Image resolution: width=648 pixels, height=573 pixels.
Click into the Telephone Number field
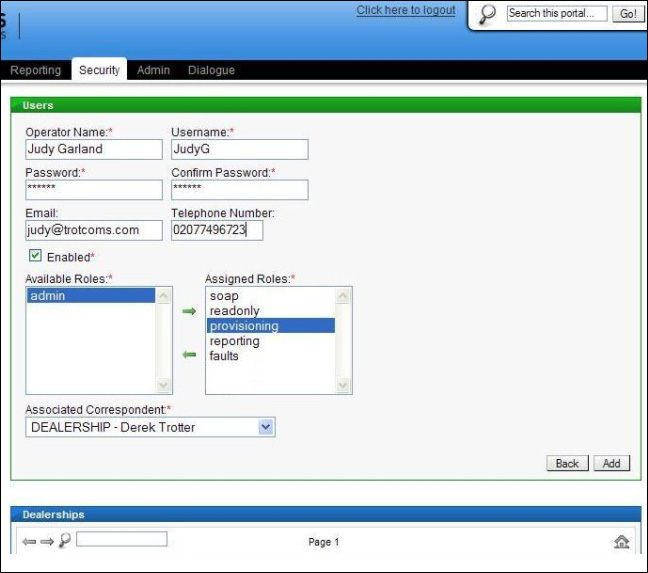pos(216,230)
